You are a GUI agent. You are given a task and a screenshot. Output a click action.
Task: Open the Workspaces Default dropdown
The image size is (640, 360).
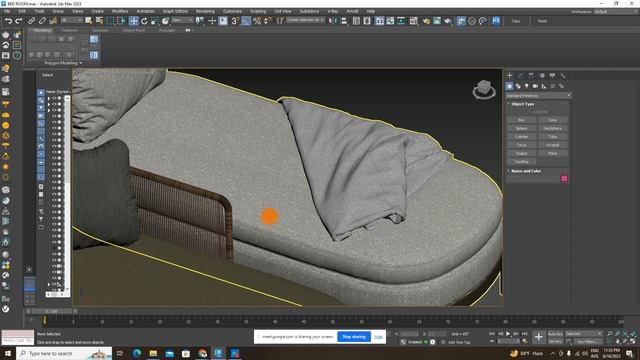(616, 12)
